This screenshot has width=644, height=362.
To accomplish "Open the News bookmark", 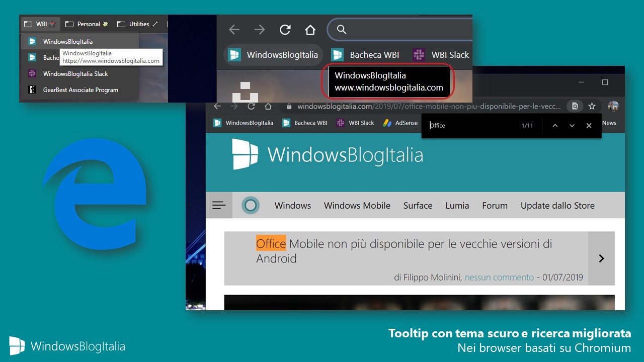I will coord(609,123).
